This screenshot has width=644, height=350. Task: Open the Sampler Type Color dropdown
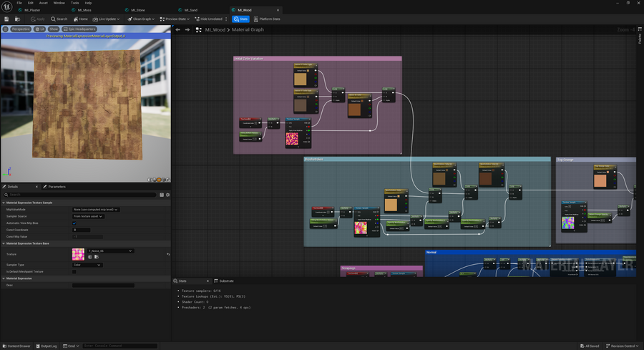88,265
